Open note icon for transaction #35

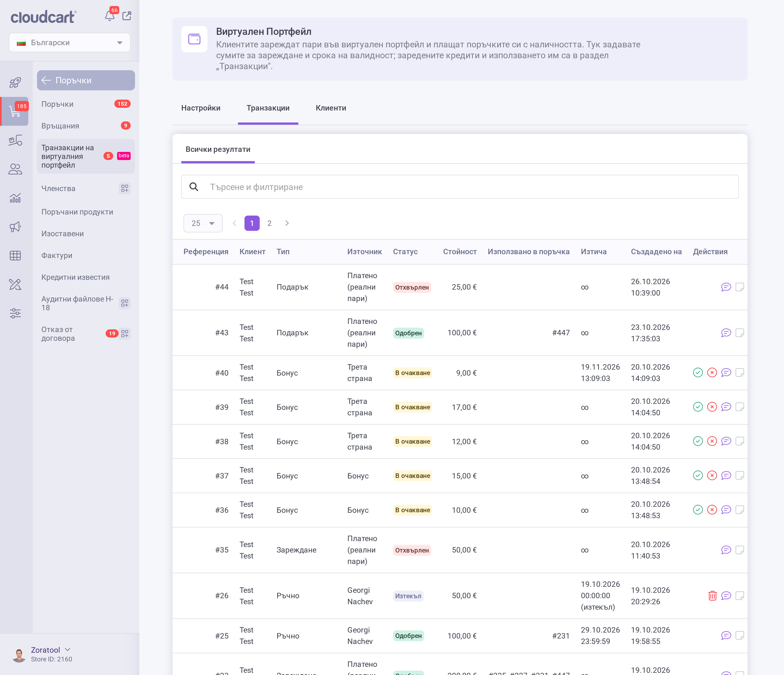tap(740, 550)
